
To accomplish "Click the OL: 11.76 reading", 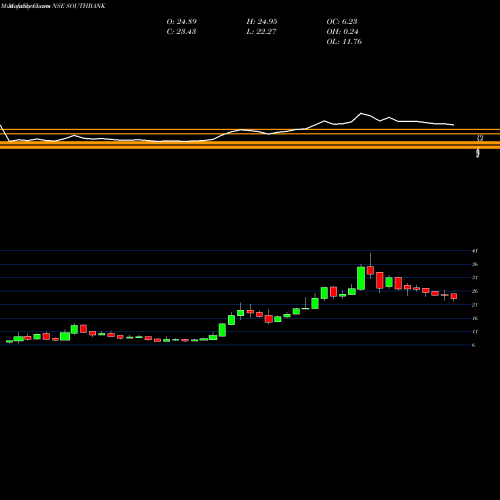I will [344, 42].
